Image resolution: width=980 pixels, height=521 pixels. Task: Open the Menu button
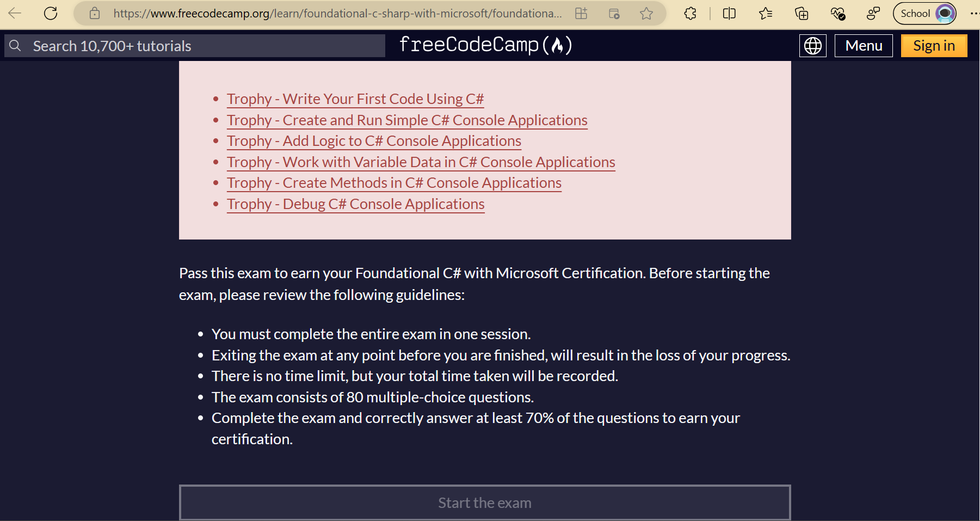coord(864,46)
